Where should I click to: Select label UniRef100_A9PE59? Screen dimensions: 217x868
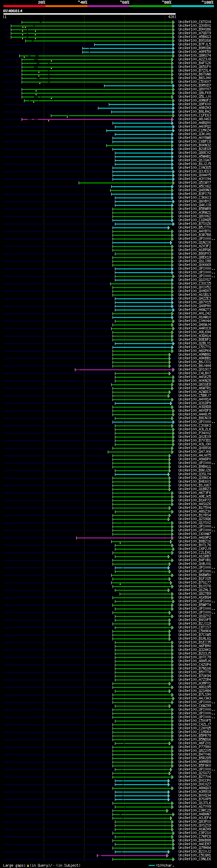[x=195, y=52]
